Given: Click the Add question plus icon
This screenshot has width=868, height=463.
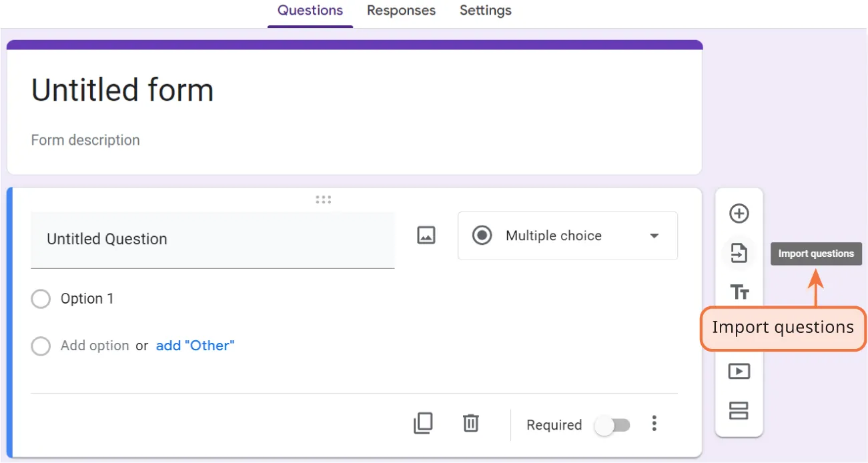Looking at the screenshot, I should [739, 213].
